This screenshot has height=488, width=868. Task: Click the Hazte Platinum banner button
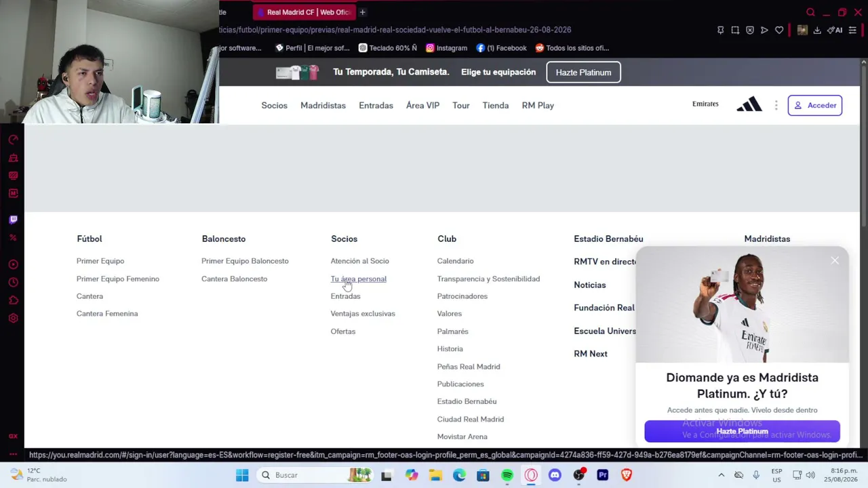(583, 73)
